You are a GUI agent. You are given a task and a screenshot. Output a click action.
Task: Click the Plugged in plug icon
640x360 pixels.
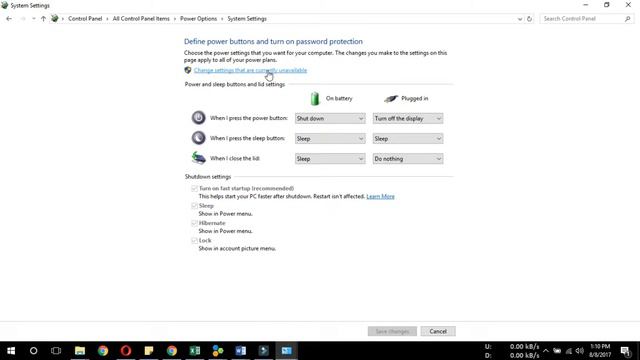pos(391,98)
